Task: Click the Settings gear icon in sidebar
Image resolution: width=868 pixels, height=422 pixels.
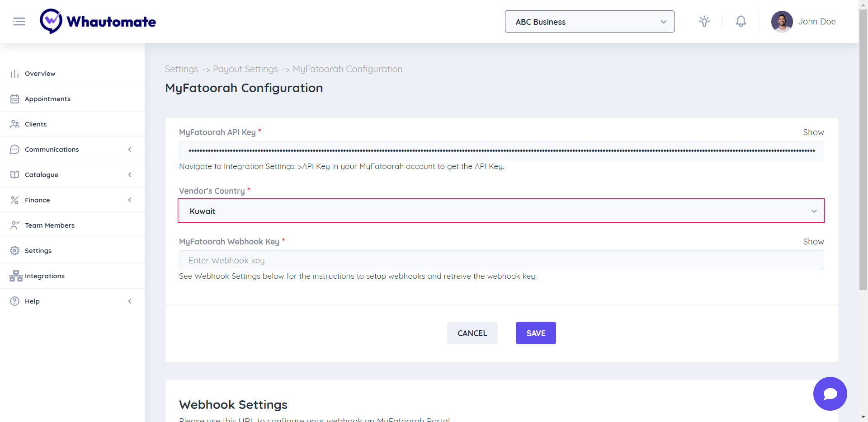Action: pyautogui.click(x=15, y=251)
